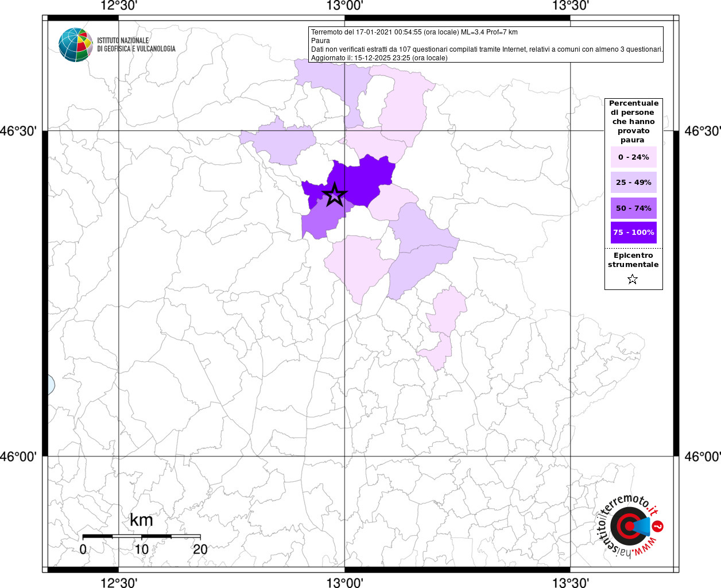The width and height of the screenshot is (721, 588).
Task: Click the bottom 13°30' longitude label
Action: click(571, 582)
